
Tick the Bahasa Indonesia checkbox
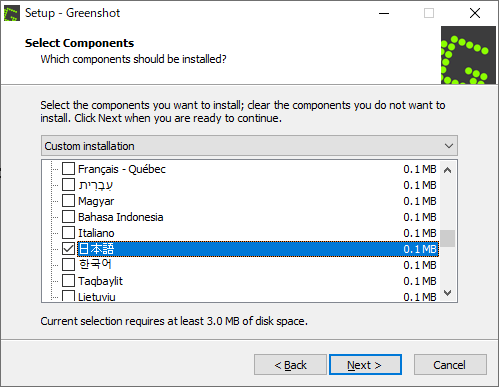point(68,217)
